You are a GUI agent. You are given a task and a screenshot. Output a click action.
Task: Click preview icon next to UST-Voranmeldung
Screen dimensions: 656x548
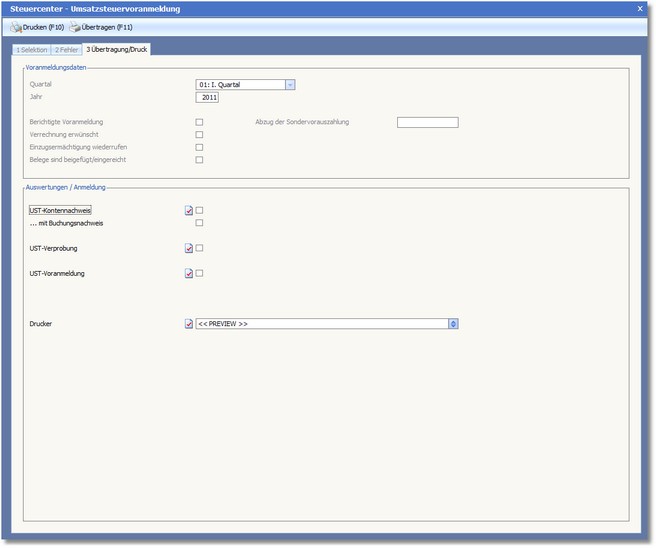[x=189, y=273]
